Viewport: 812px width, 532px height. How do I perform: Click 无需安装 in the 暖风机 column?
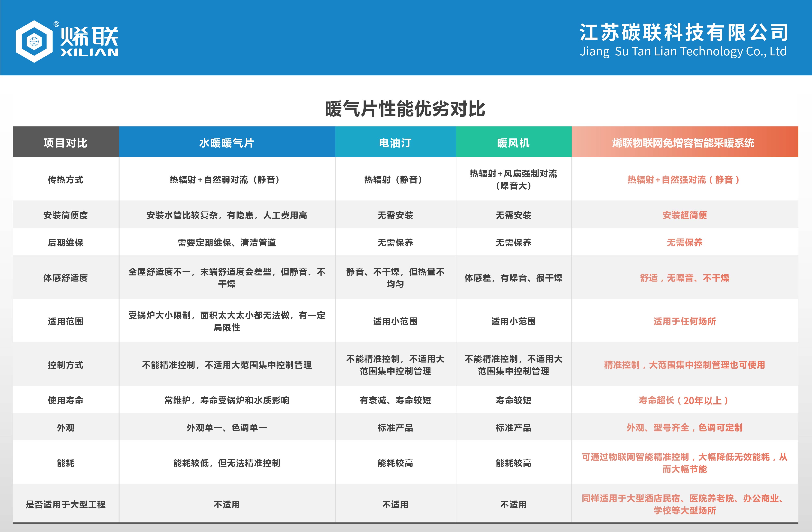pyautogui.click(x=513, y=215)
